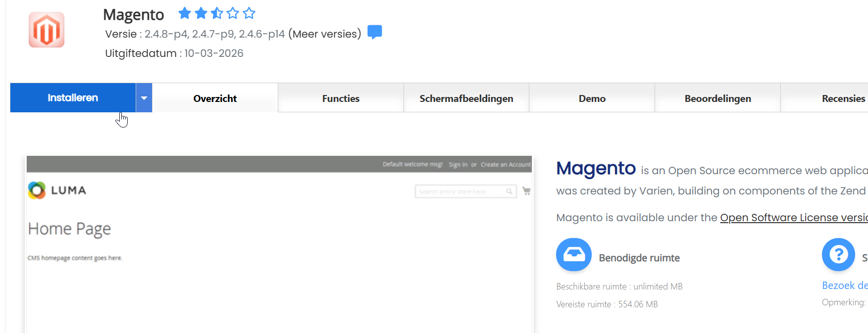Click the first rating star
The width and height of the screenshot is (868, 333).
click(185, 13)
